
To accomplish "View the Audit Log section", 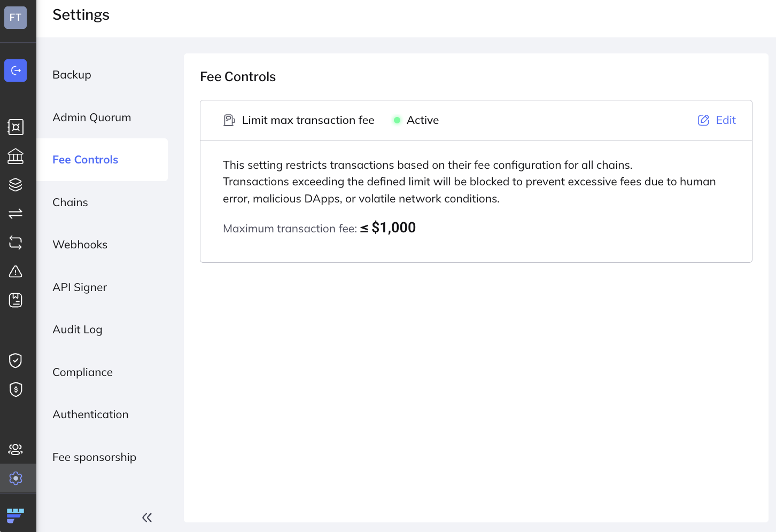I will [77, 330].
